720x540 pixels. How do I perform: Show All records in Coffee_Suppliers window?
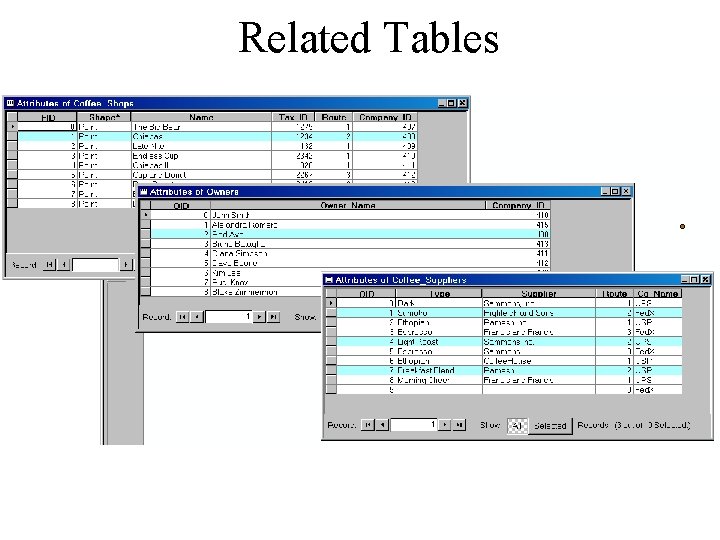517,426
